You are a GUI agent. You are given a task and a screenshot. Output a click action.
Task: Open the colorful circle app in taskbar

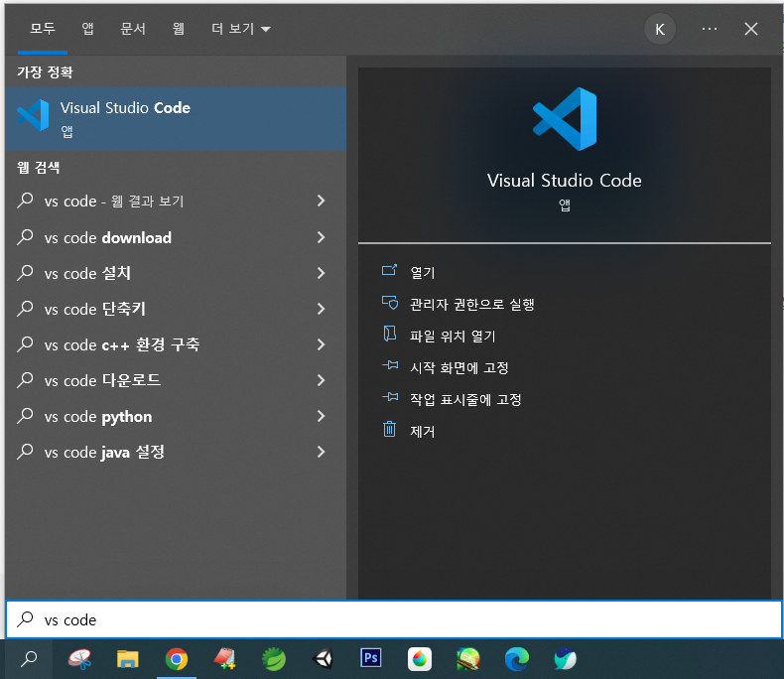420,659
